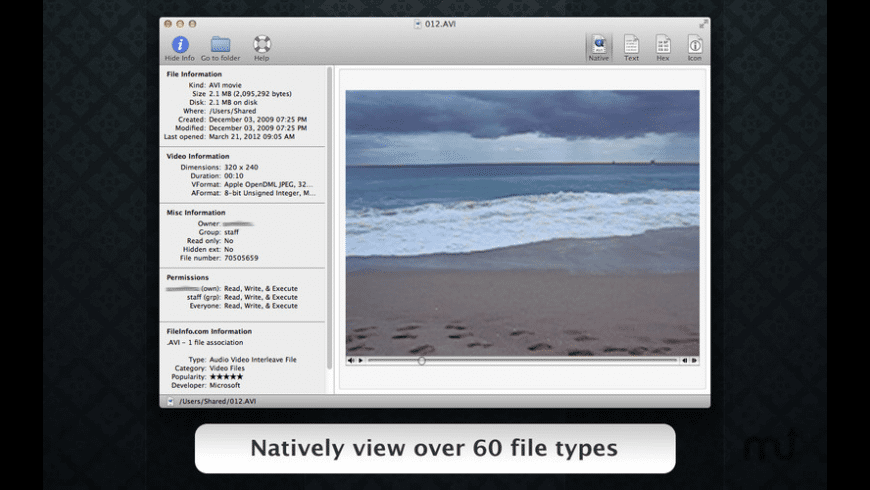Click the 'Audio Video Interleave File' type value
870x490 pixels.
click(x=253, y=360)
